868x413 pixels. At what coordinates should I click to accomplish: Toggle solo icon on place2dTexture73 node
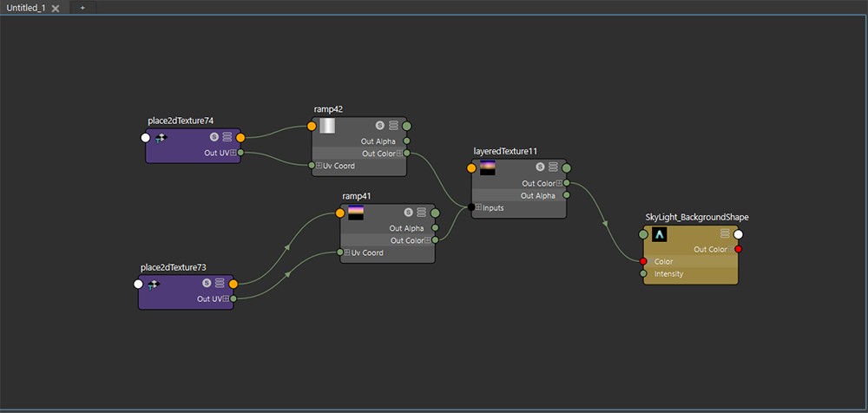click(207, 284)
